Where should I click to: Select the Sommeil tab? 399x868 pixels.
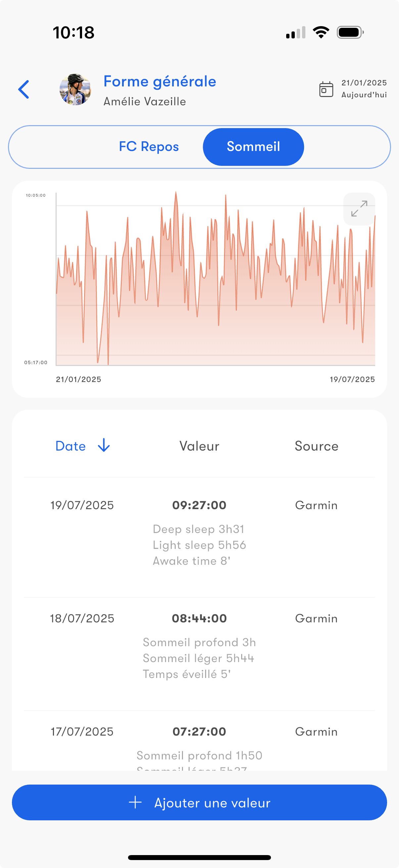tap(253, 147)
